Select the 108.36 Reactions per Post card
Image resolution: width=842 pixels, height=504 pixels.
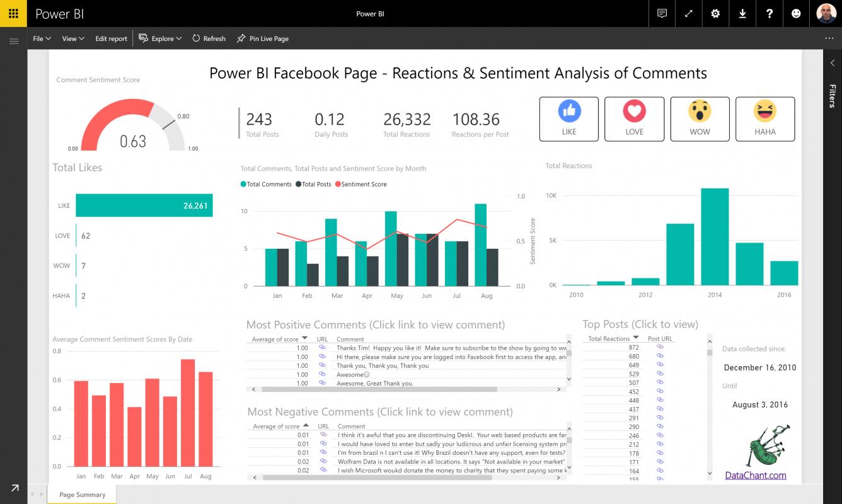[x=480, y=124]
